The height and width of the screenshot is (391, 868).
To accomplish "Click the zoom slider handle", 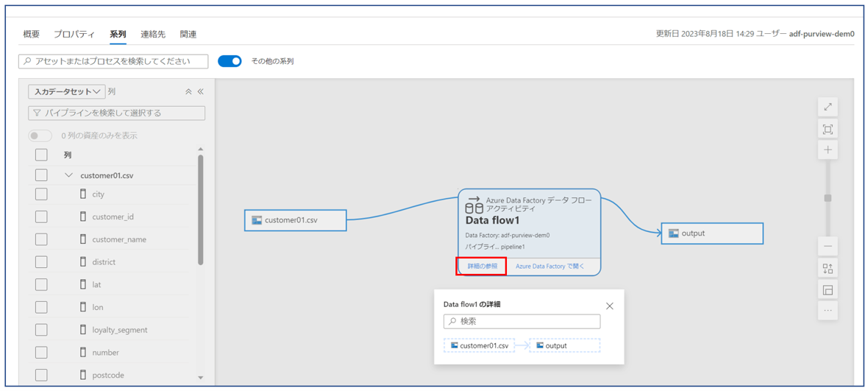I will [x=828, y=198].
